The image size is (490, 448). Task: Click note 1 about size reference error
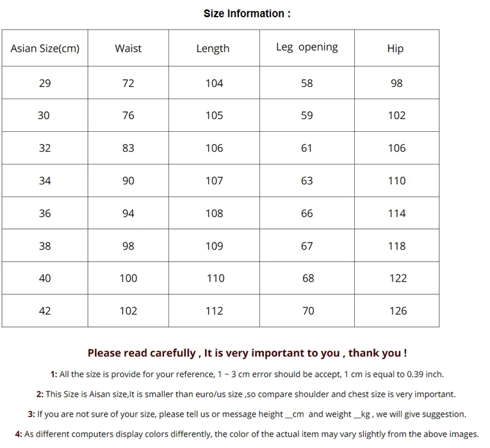247,374
